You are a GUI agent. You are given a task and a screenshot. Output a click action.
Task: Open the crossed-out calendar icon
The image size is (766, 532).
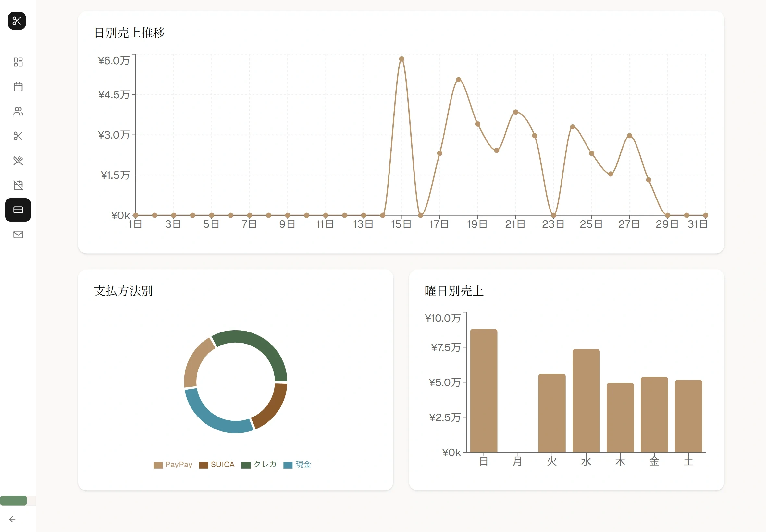(18, 185)
